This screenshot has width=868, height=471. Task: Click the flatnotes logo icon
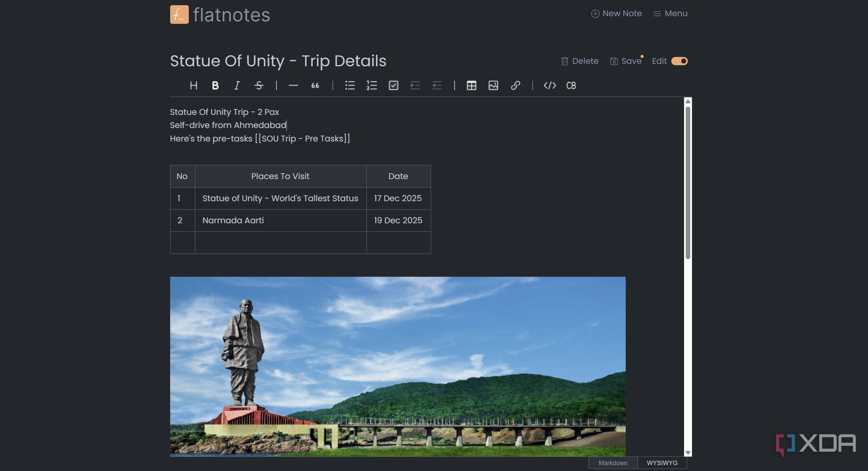tap(179, 14)
